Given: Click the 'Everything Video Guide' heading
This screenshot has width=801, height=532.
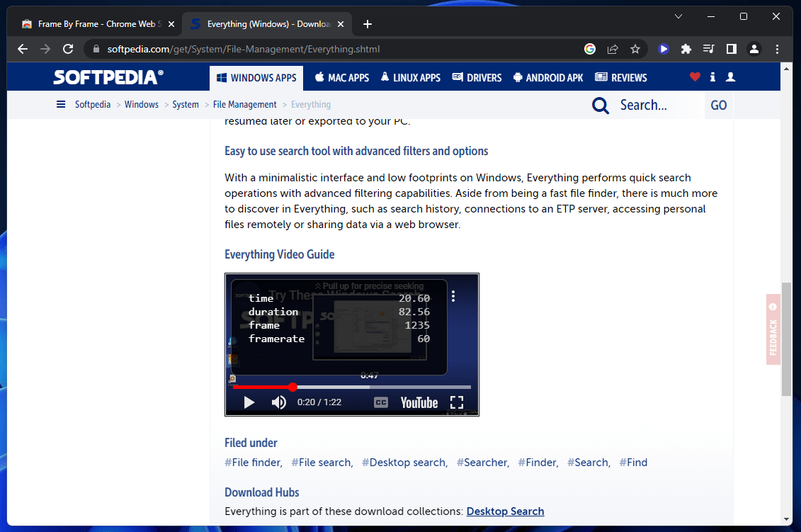Looking at the screenshot, I should point(280,254).
